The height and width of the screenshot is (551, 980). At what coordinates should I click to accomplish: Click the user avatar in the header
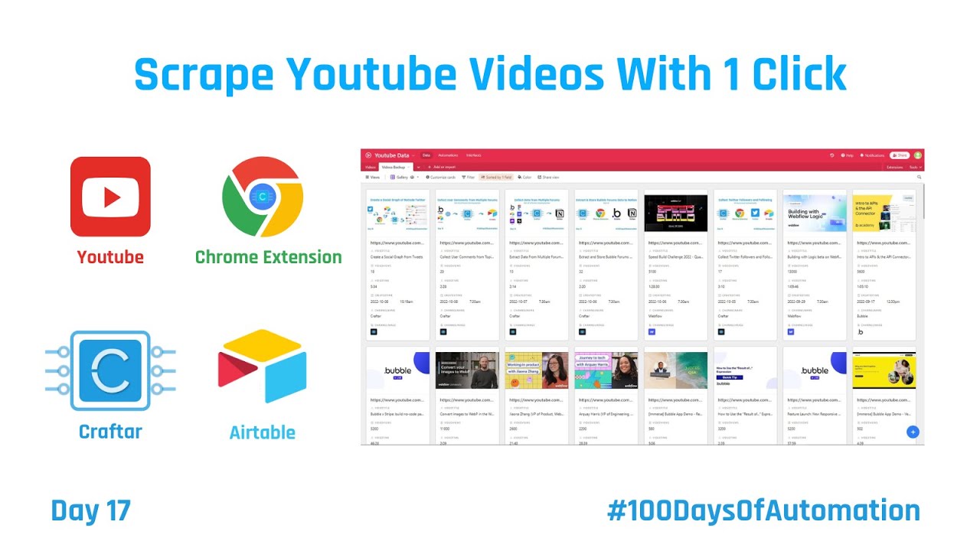pyautogui.click(x=918, y=155)
